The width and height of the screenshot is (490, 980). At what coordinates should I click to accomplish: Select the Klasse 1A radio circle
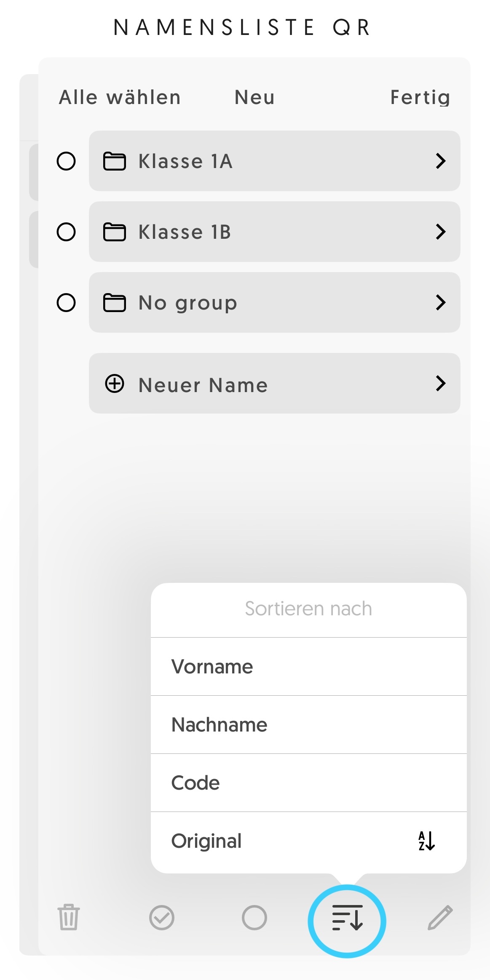(66, 161)
